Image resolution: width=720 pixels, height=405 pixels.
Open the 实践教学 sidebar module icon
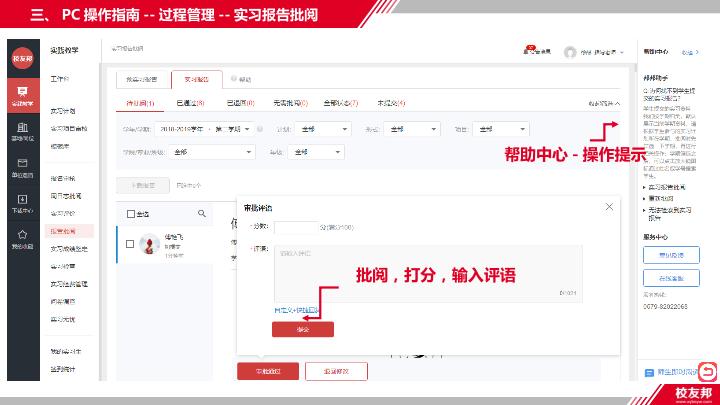coord(21,95)
